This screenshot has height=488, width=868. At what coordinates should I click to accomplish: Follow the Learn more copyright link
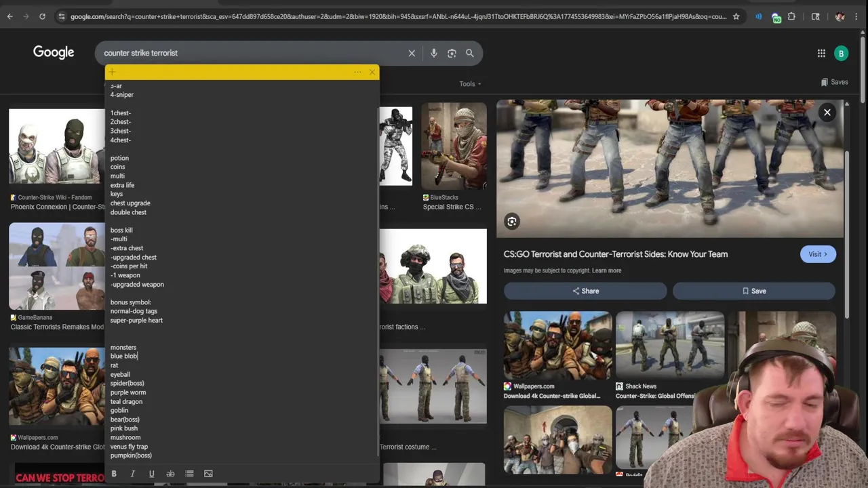[606, 270]
